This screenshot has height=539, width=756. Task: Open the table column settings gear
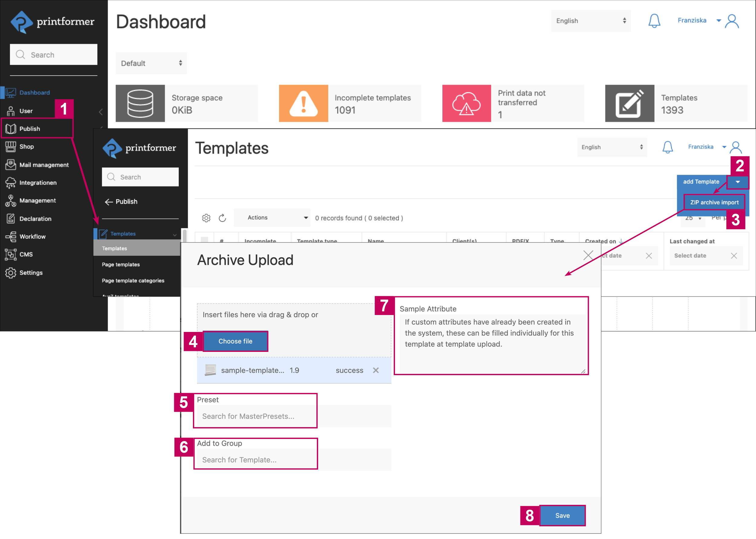[206, 218]
